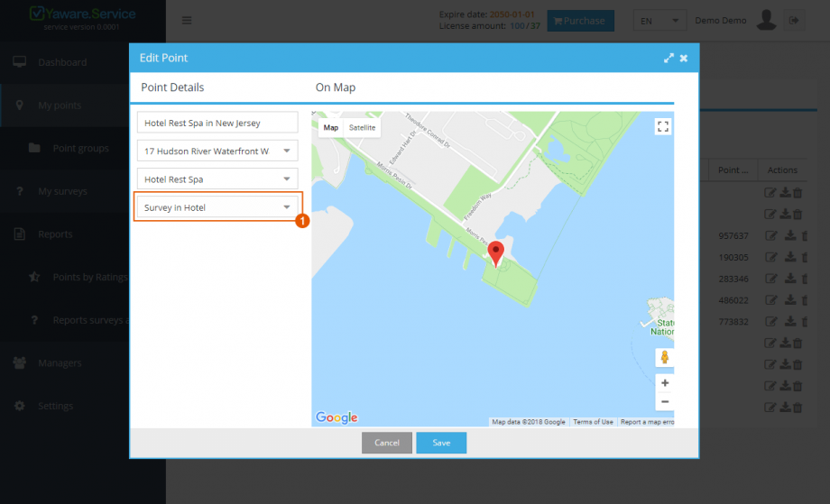Click the Report a map error link

(647, 422)
